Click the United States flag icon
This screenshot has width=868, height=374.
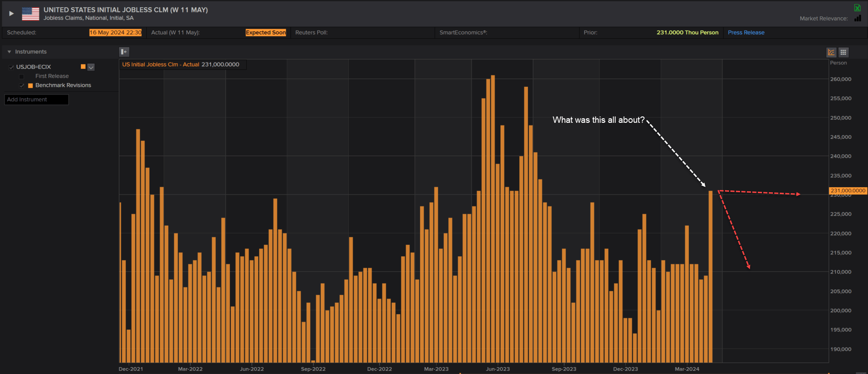(31, 14)
